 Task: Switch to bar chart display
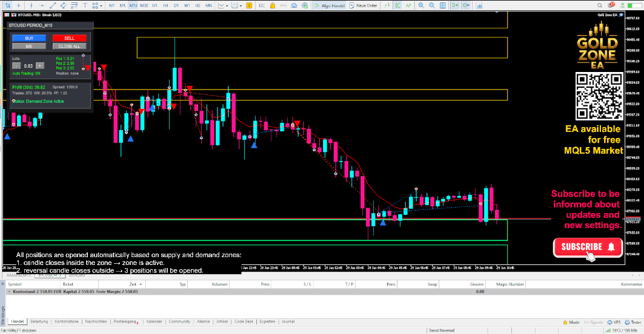[387, 5]
